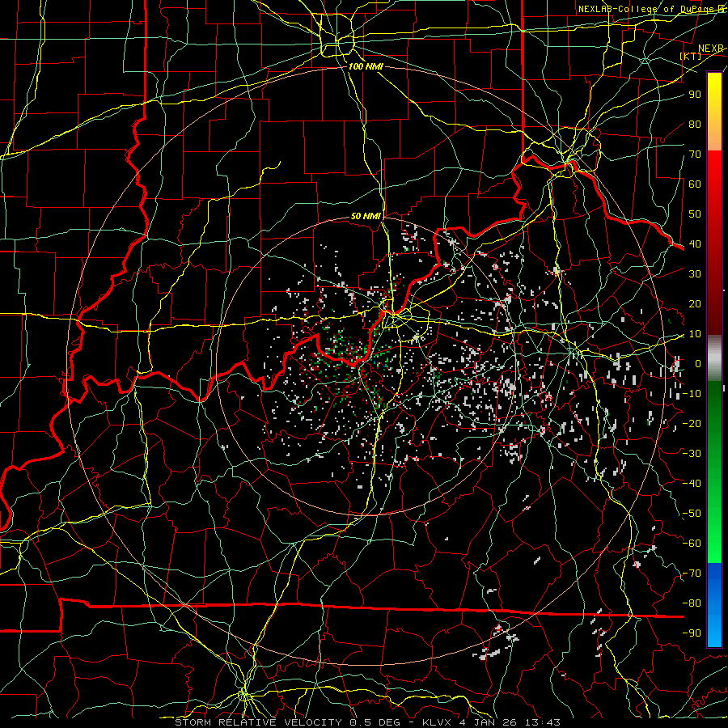Click the positive "50" scale label
The image size is (728, 728).
[695, 214]
